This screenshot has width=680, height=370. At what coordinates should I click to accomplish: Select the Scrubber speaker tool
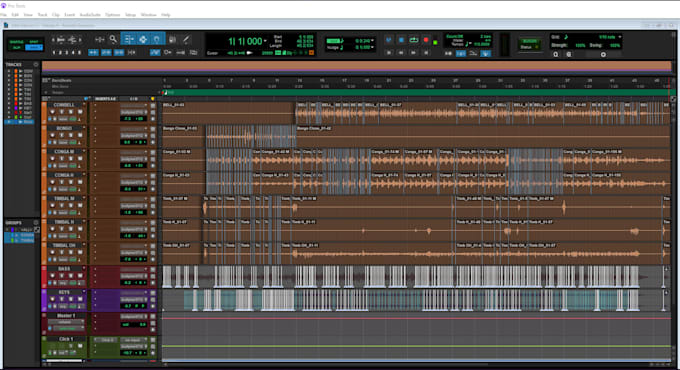[x=173, y=39]
